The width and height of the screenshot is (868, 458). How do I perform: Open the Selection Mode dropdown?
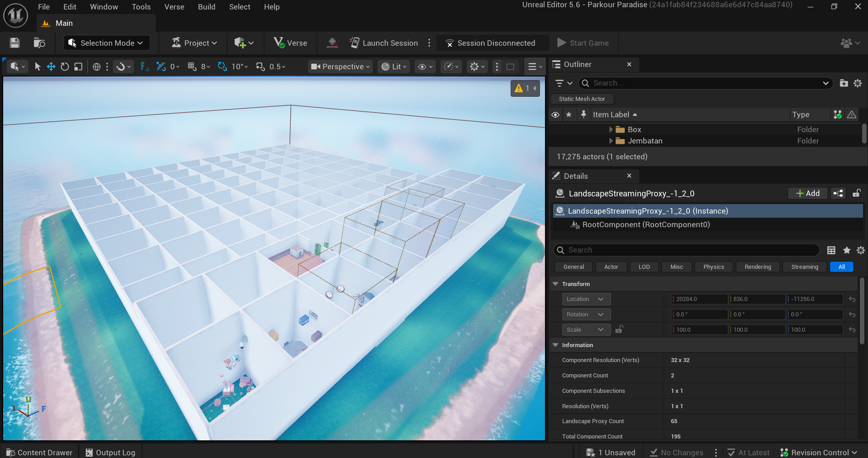(106, 43)
